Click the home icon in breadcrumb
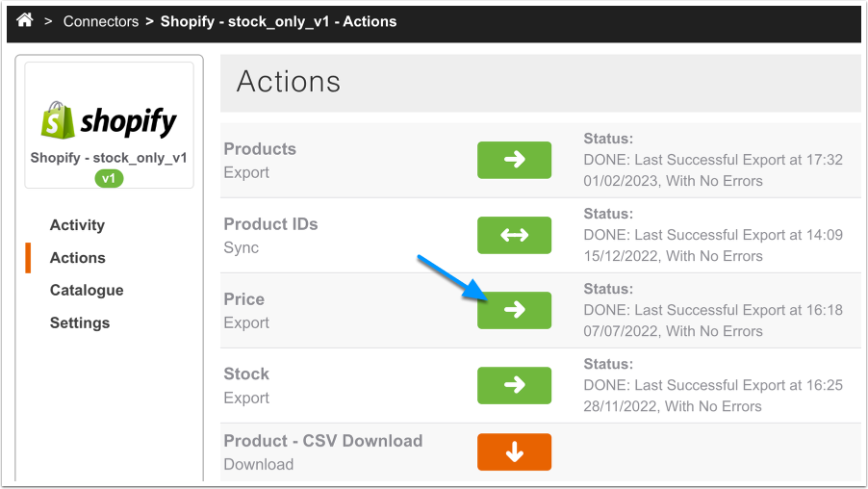The image size is (868, 489). pos(25,20)
